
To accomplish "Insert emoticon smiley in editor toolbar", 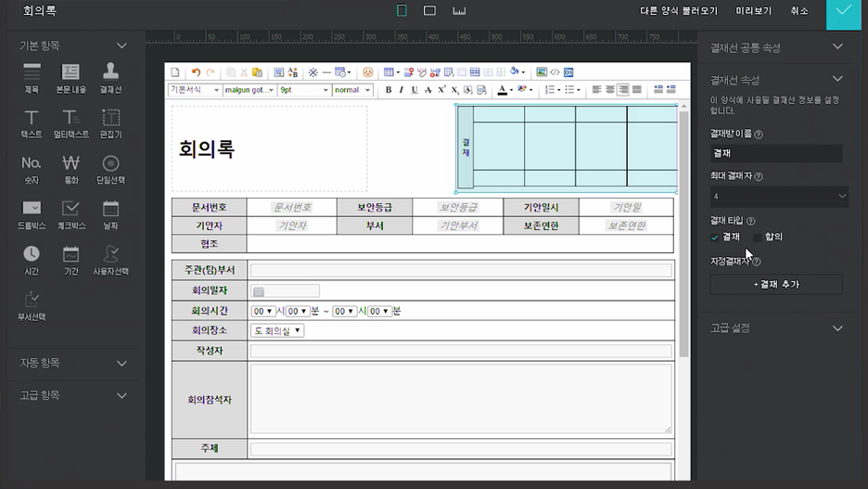I will point(367,72).
